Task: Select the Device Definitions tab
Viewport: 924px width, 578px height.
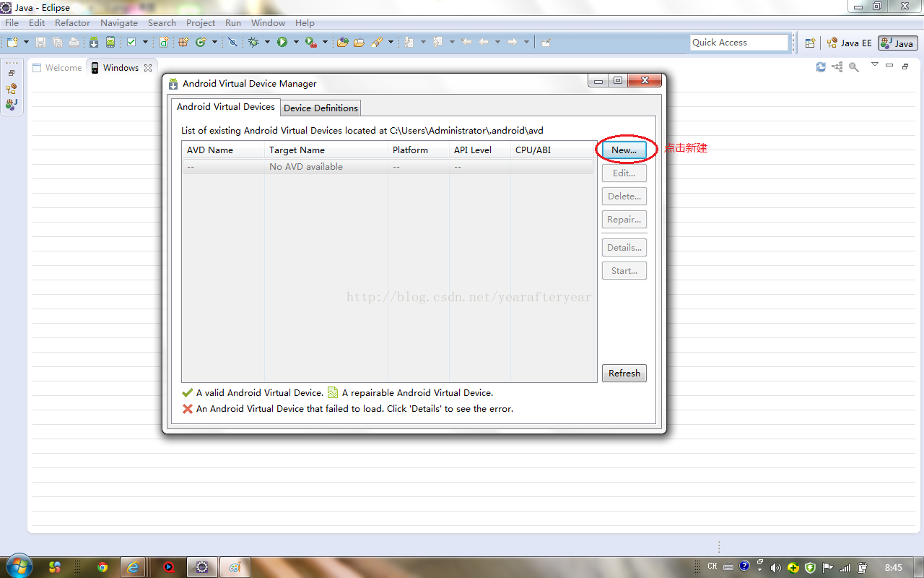Action: 321,108
